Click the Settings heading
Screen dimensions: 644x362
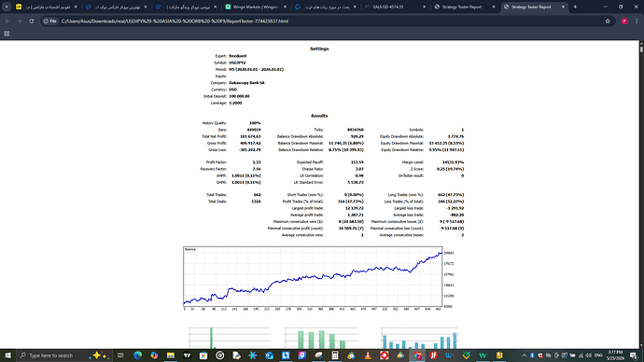(x=319, y=49)
